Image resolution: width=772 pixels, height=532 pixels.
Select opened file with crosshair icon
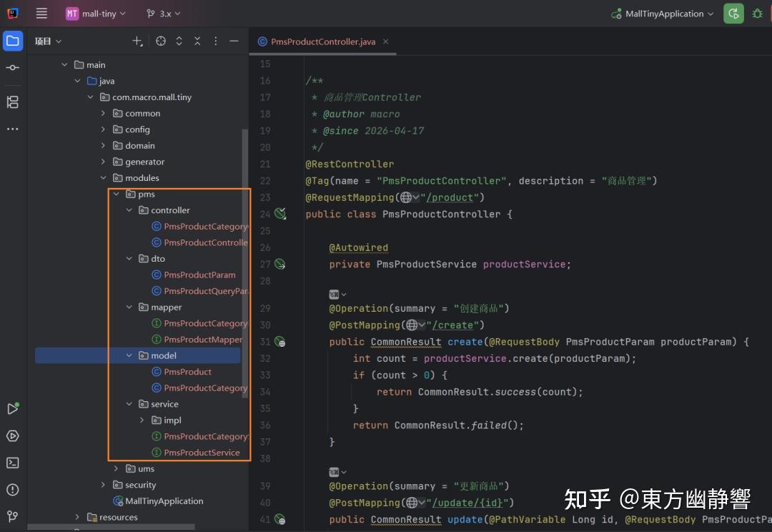[161, 41]
